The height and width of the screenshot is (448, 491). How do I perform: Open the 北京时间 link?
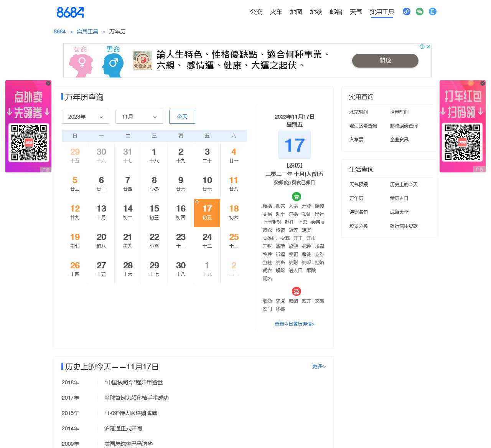coord(359,112)
